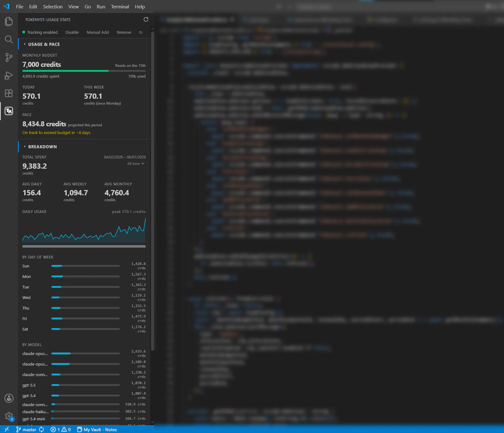Open the Source Control view
Image resolution: width=504 pixels, height=433 pixels.
coord(9,57)
